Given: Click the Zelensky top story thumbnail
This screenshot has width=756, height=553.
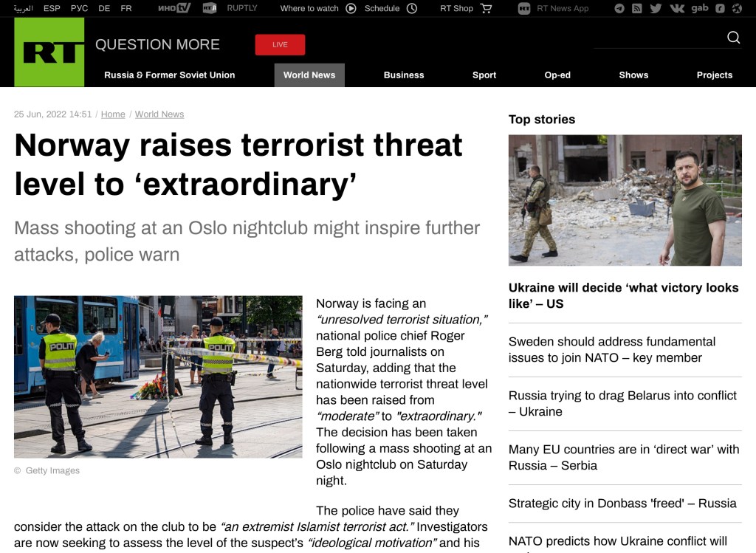Looking at the screenshot, I should pos(625,200).
